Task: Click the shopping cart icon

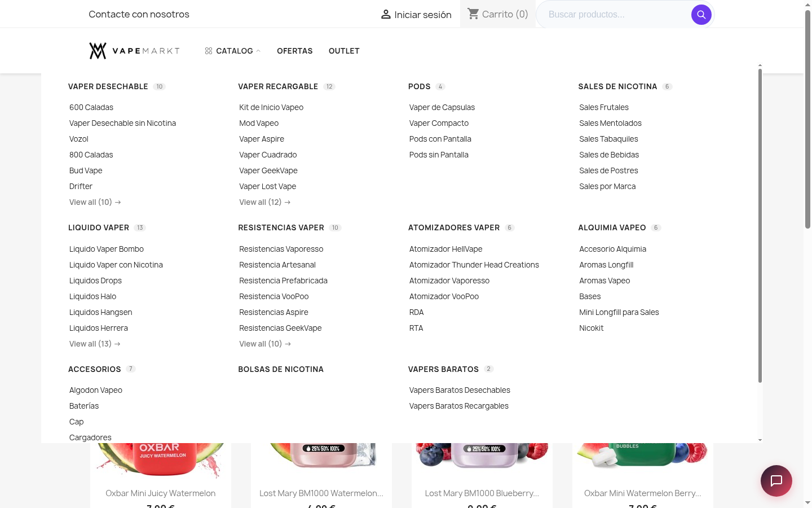Action: 473,14
